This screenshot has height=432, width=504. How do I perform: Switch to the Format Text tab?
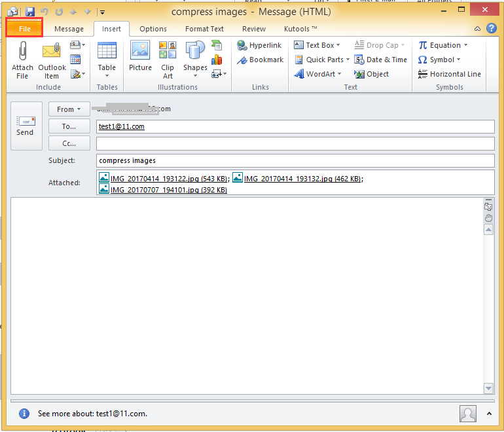point(204,29)
